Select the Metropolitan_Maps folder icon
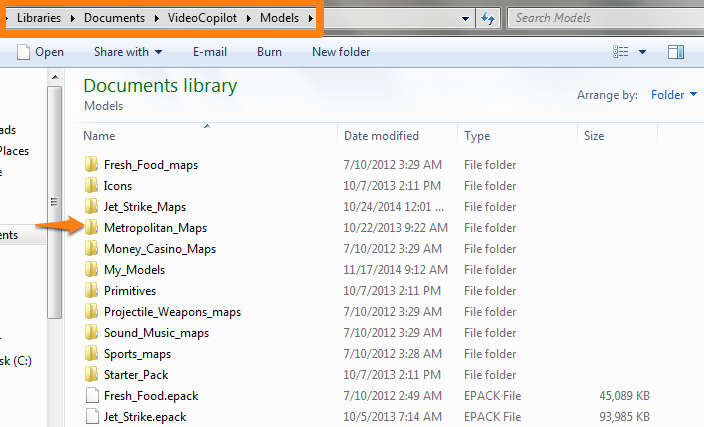Viewport: 704px width, 427px height. click(91, 228)
